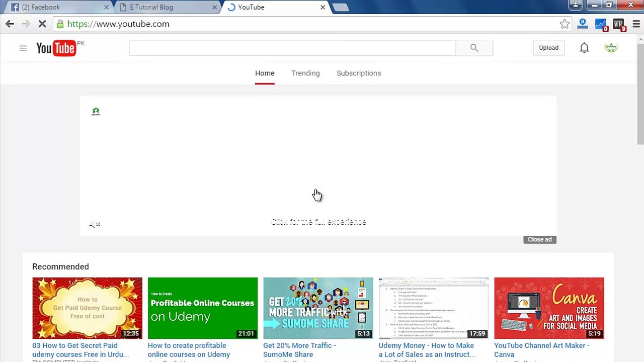
Task: Click the search magnifier button
Action: (x=474, y=48)
